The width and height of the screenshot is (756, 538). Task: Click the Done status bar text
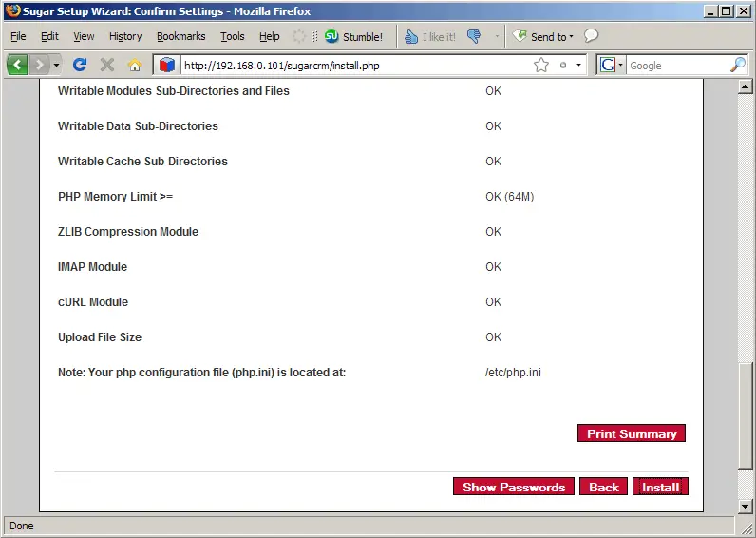22,526
